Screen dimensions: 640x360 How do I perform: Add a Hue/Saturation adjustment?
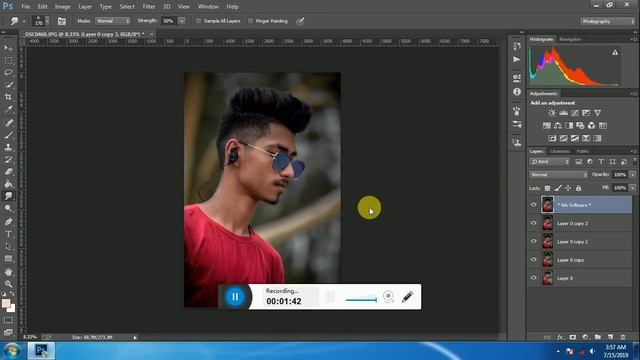[x=547, y=126]
